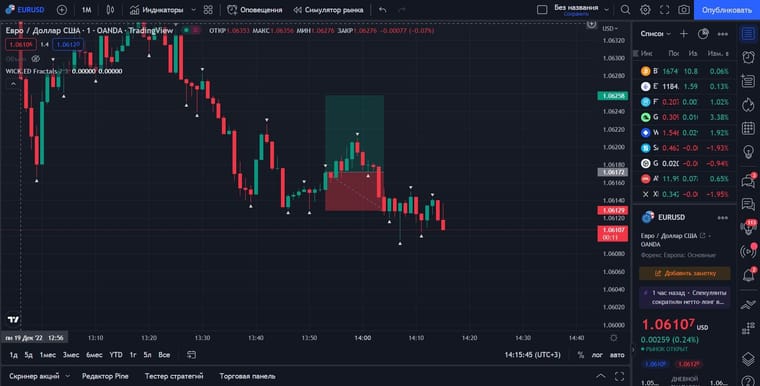Open notifications bell sidebar icon
Viewport: 760px width, 386px height.
tap(748, 274)
